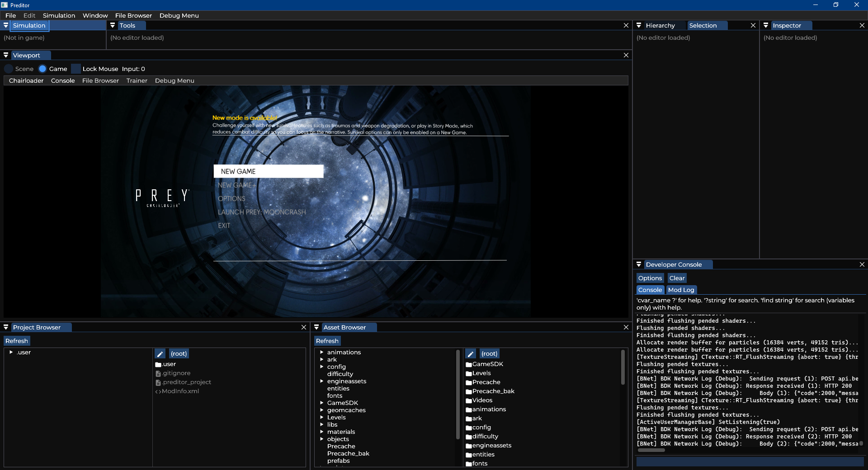Click the Asset Browser tree vertical scrollbar

click(x=458, y=394)
